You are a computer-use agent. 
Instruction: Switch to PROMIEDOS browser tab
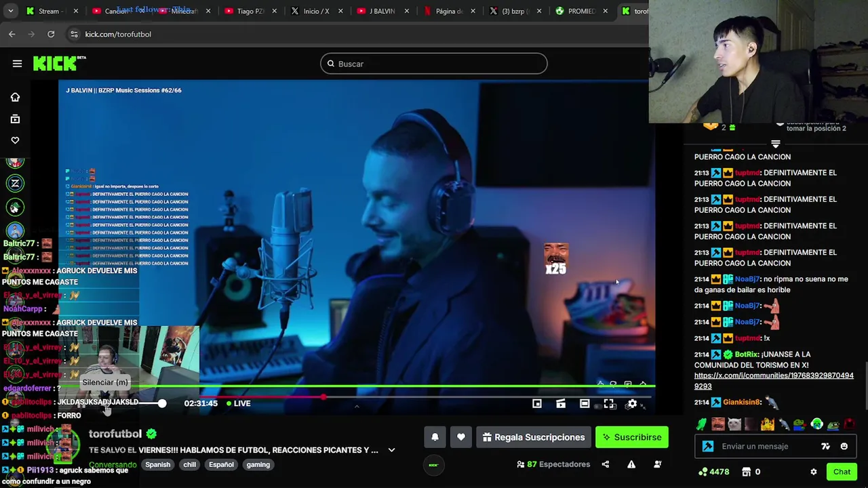[x=580, y=11]
